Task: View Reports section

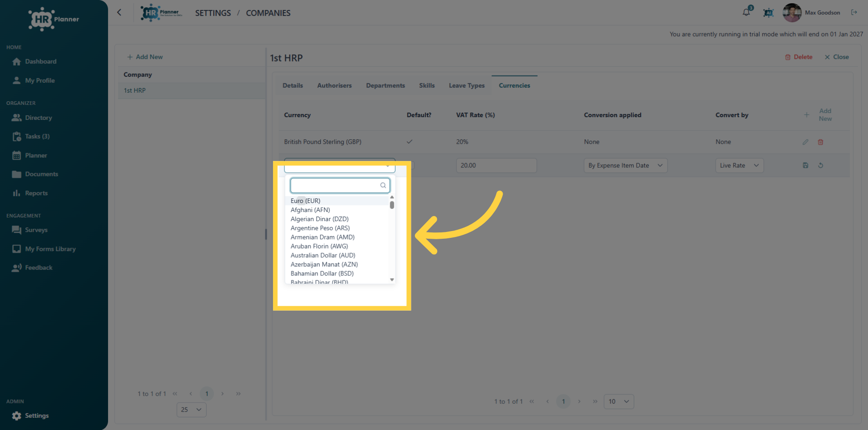Action: click(30, 193)
